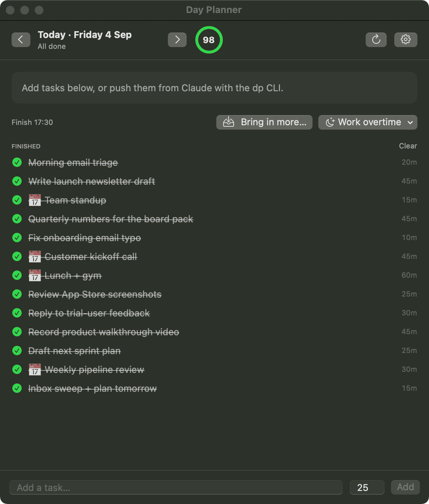
Task: Click the Add button
Action: pos(405,487)
